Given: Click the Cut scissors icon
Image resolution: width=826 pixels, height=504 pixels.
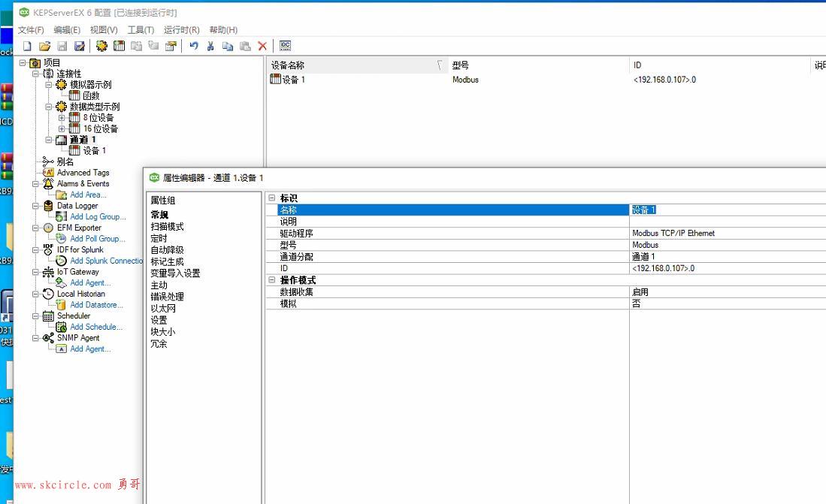Looking at the screenshot, I should (210, 46).
